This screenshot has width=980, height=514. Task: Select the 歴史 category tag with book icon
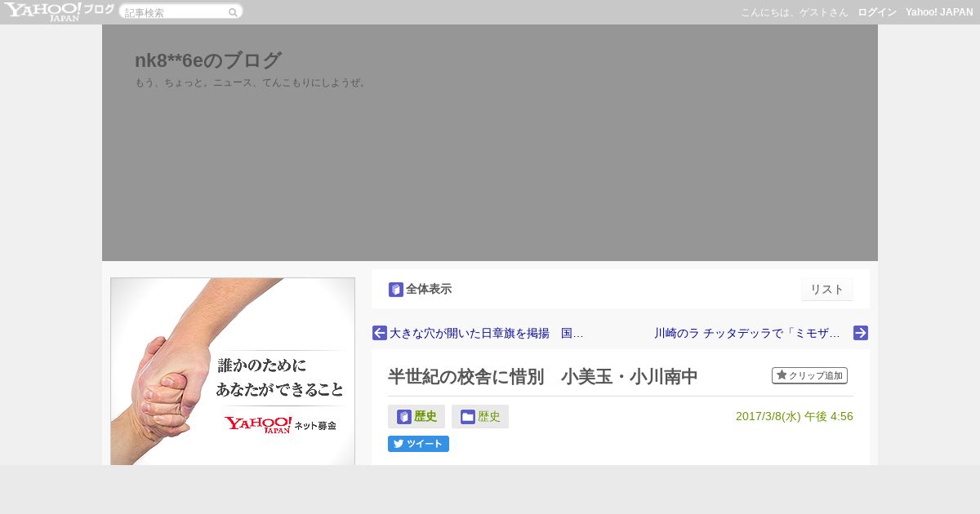(x=416, y=417)
